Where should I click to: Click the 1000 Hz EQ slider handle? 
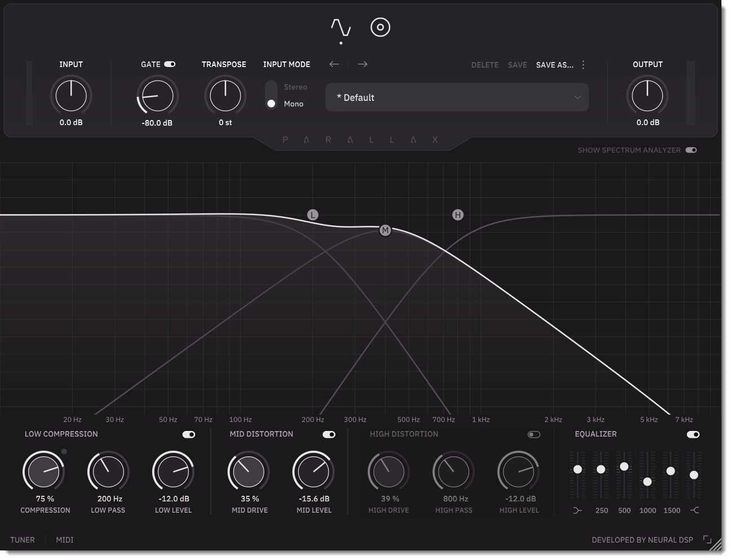pos(648,482)
